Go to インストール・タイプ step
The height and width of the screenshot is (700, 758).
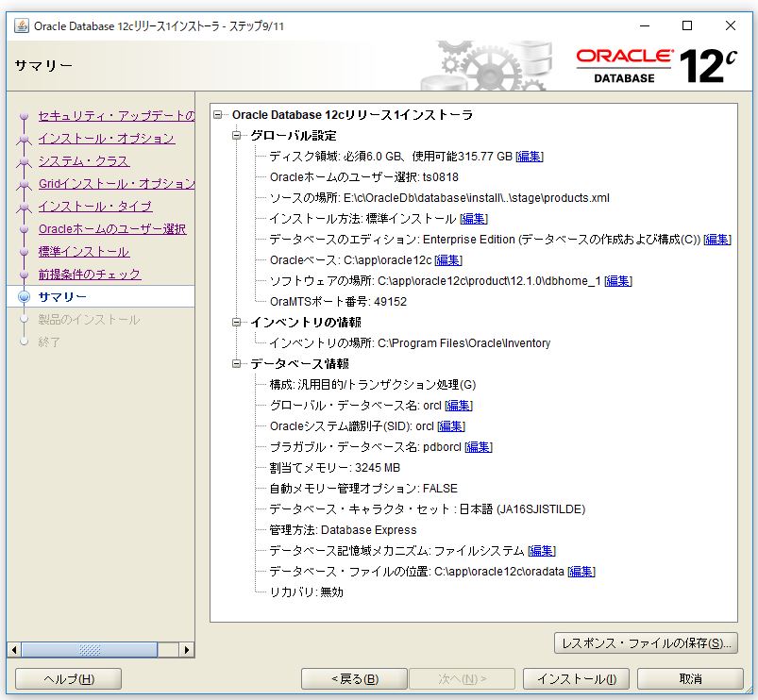coord(95,207)
